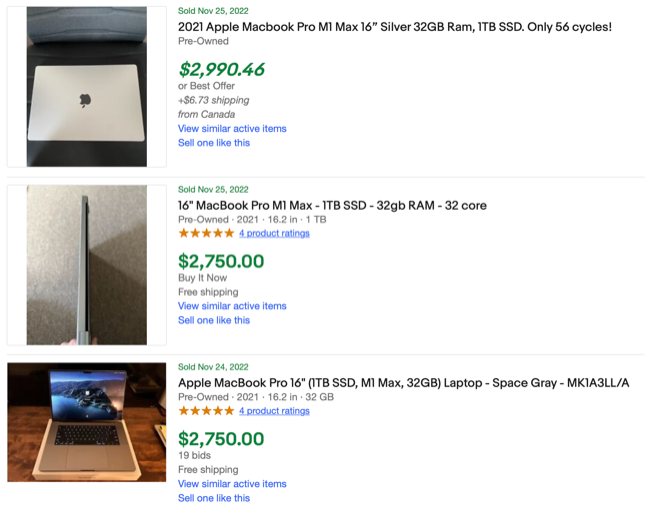This screenshot has height=516, width=650.
Task: Open the 16" MacBook Pro 32 core listing title
Action: click(x=332, y=205)
